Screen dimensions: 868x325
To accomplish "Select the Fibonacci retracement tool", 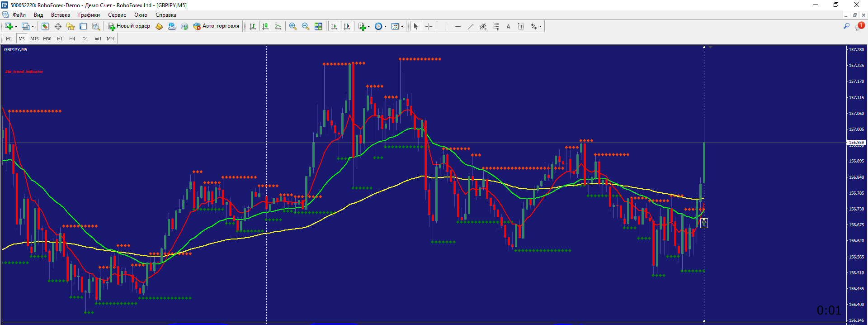I will coord(495,26).
